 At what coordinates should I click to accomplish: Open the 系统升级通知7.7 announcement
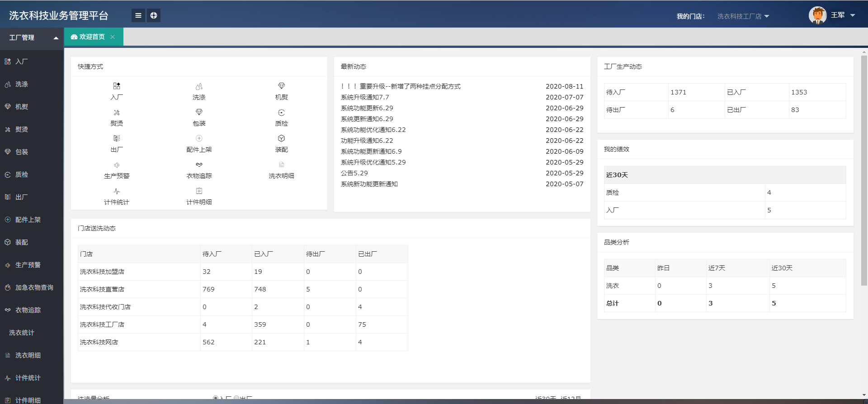coord(365,97)
